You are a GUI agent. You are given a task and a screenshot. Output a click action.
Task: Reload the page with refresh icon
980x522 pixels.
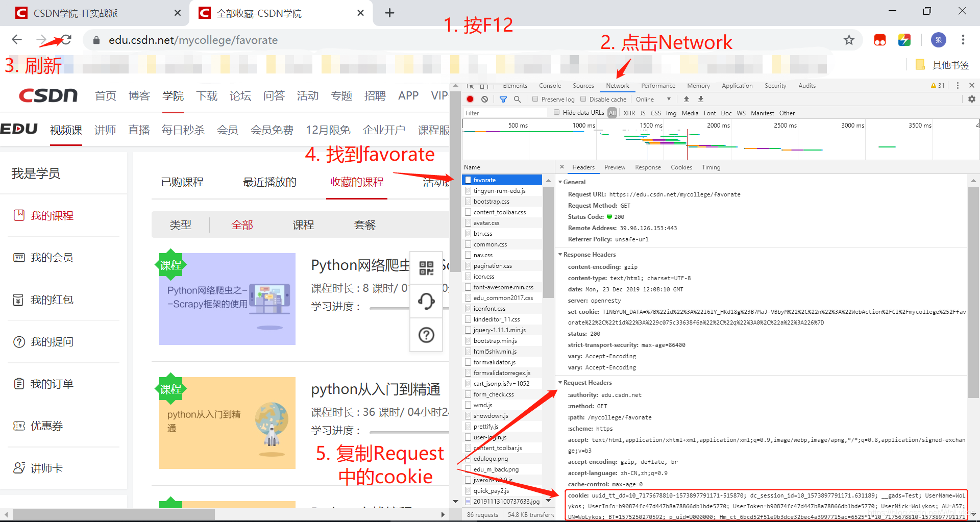(x=66, y=40)
